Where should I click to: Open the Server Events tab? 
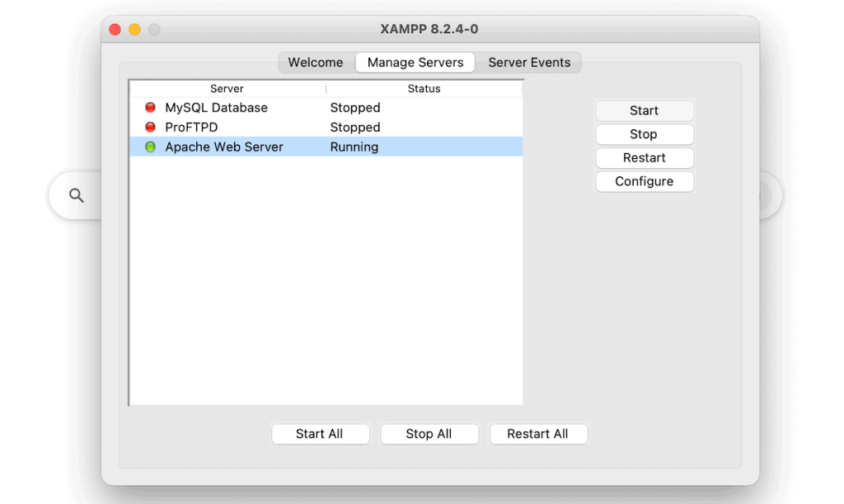pos(529,63)
